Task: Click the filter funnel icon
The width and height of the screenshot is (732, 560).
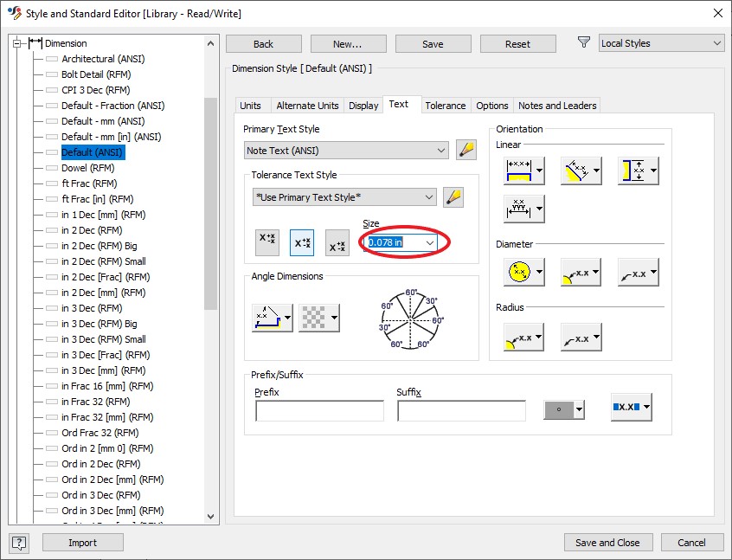Action: [x=583, y=42]
